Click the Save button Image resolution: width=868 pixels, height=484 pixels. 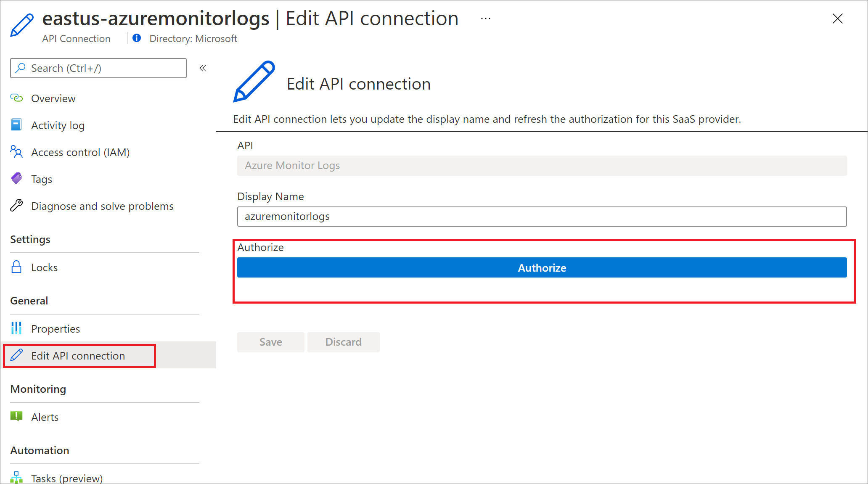[270, 342]
